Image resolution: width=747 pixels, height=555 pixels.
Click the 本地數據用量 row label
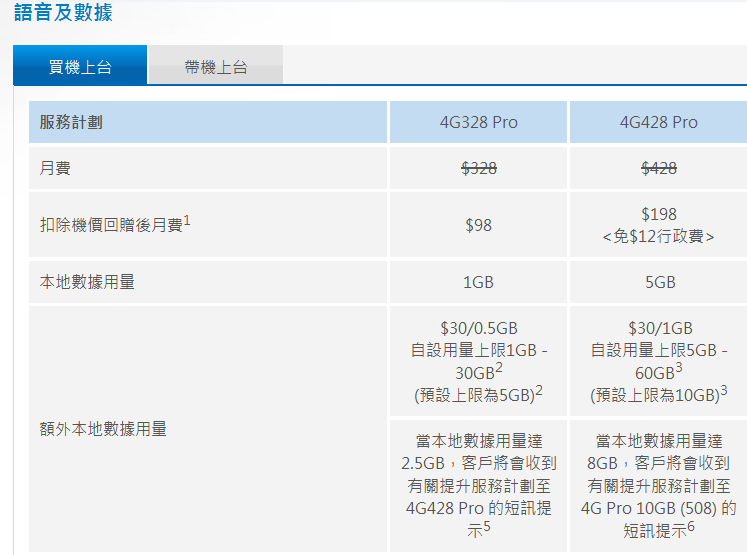coord(87,282)
